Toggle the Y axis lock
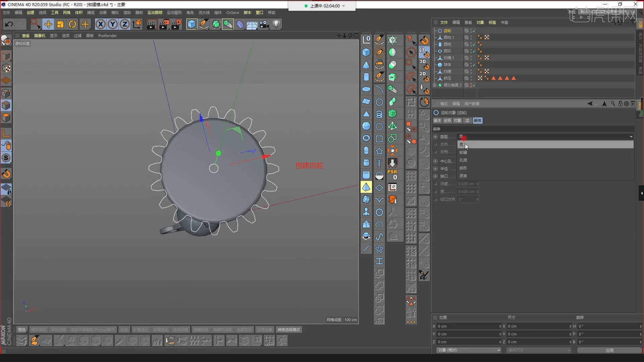The width and height of the screenshot is (644, 362). click(113, 24)
